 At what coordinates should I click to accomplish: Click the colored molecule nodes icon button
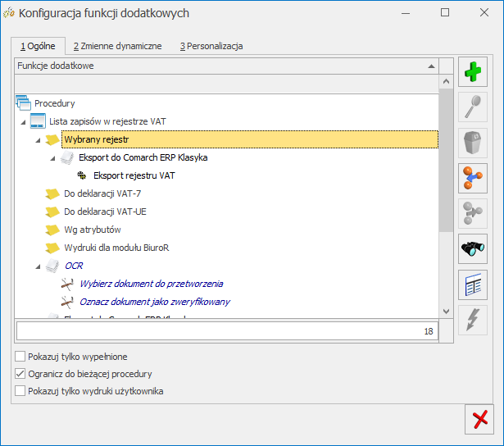(x=472, y=179)
